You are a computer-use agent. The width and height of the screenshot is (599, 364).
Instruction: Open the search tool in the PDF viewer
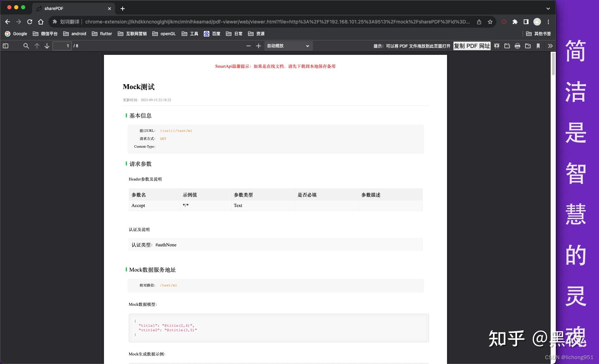tap(26, 46)
